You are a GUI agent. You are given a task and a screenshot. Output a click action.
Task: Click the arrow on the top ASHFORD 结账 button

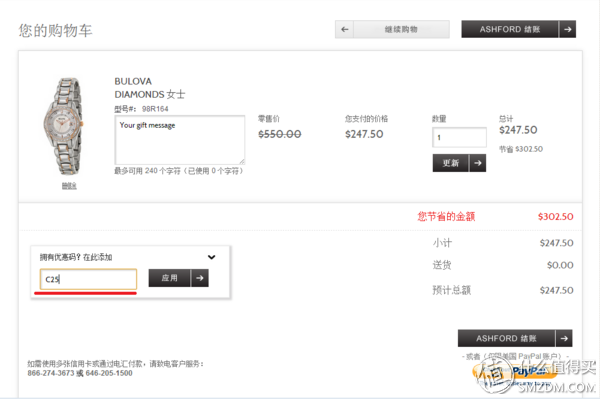click(x=567, y=29)
